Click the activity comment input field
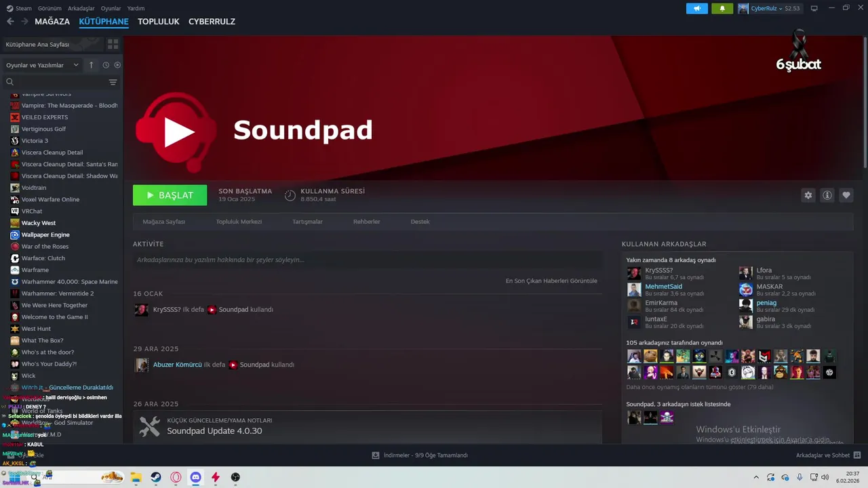This screenshot has height=488, width=868. coord(368,260)
